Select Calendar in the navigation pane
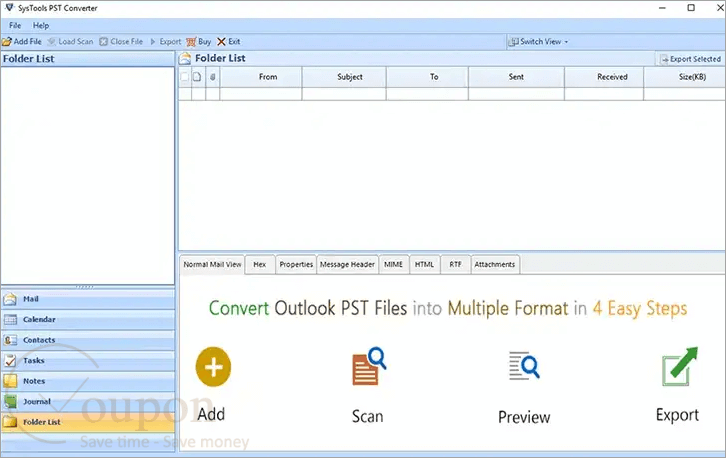This screenshot has width=726, height=458. tap(88, 320)
